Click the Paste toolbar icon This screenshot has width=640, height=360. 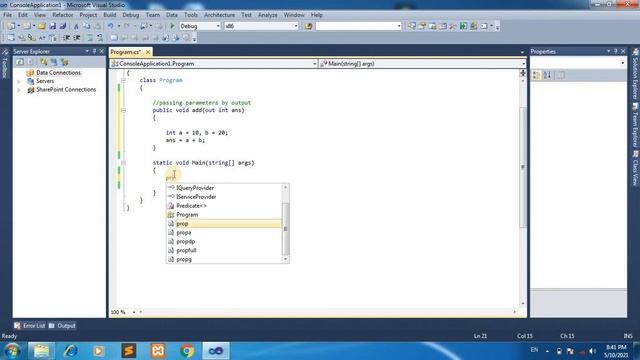pos(98,26)
